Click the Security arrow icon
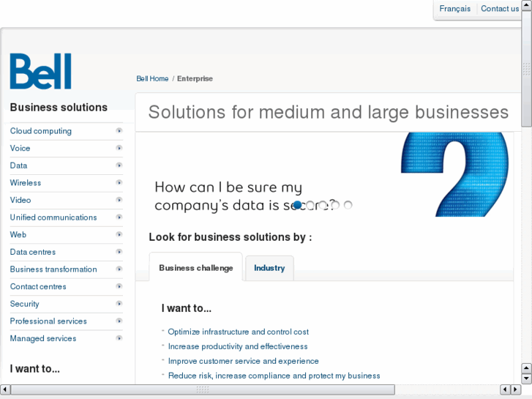Screen dimensions: 532x399 coord(119,304)
